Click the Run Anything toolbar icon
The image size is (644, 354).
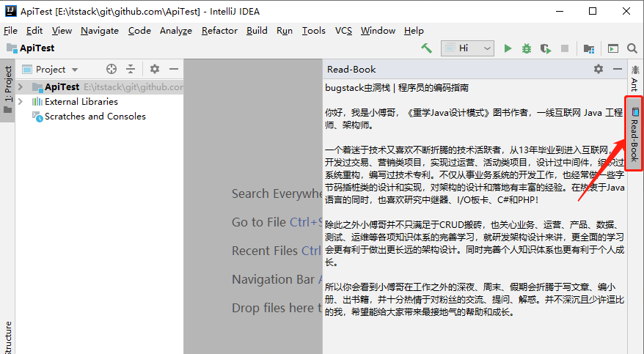coord(613,48)
